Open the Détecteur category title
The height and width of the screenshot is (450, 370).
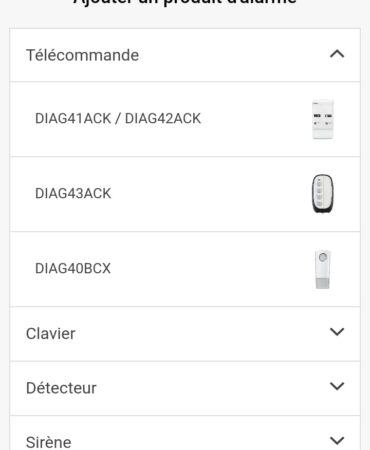(x=61, y=388)
